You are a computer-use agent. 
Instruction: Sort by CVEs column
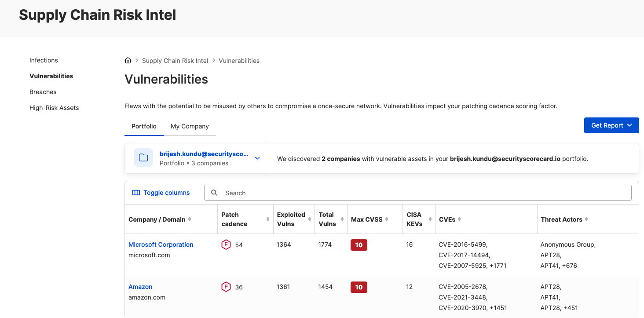coord(460,219)
